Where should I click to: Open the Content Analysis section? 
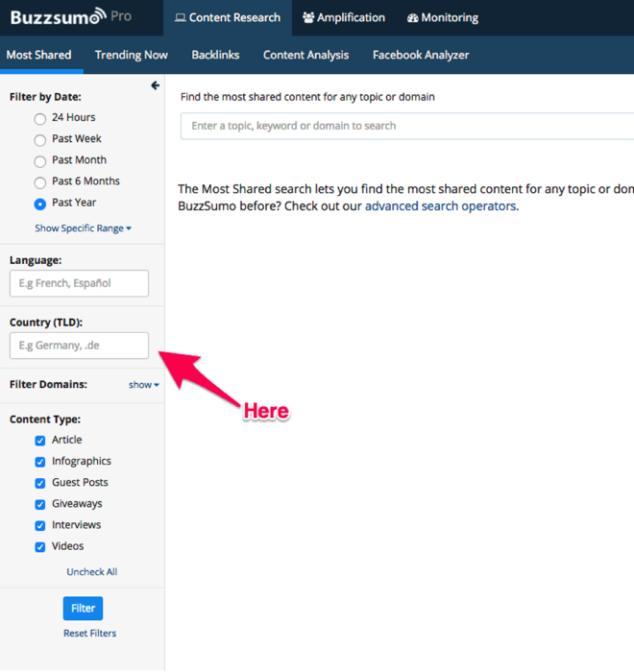tap(305, 55)
